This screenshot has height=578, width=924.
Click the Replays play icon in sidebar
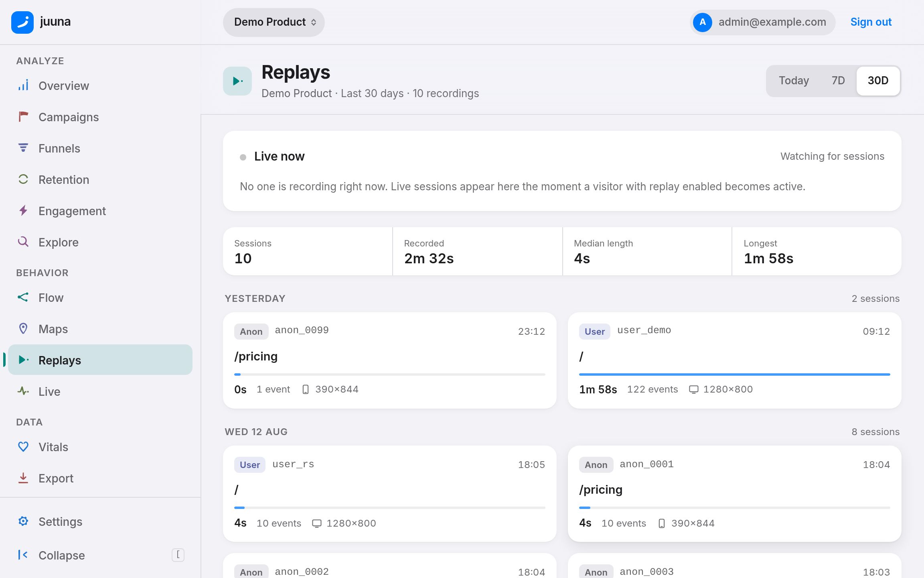point(23,360)
